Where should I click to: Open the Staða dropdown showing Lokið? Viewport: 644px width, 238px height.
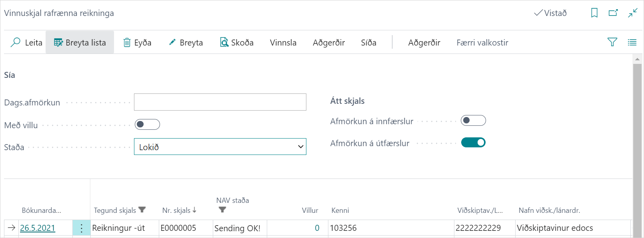tap(220, 147)
